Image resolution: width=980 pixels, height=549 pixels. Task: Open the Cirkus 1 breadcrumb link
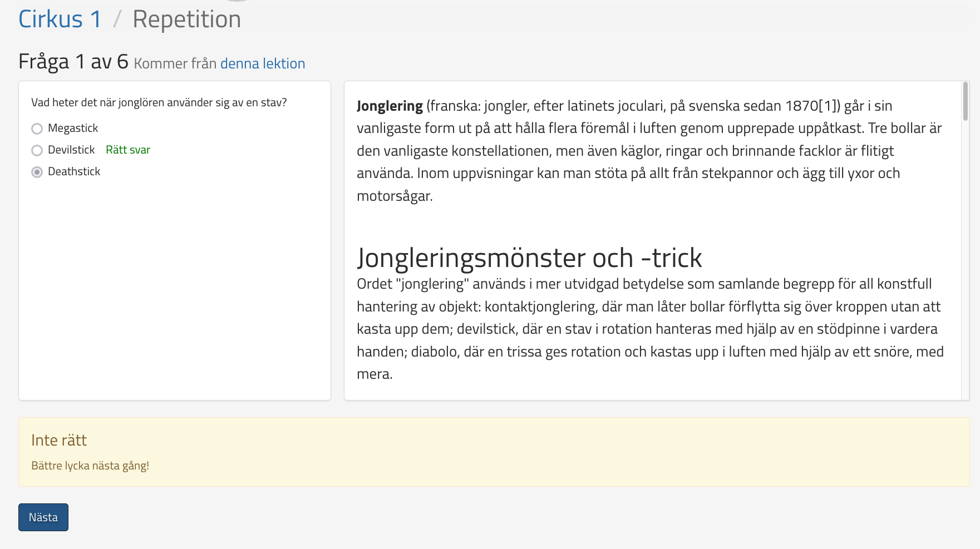(60, 19)
